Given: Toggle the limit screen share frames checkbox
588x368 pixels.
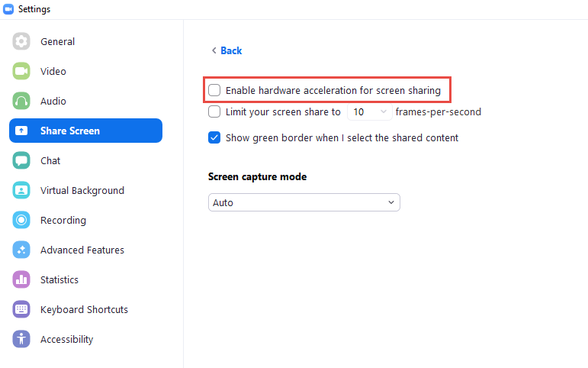Looking at the screenshot, I should pos(215,111).
